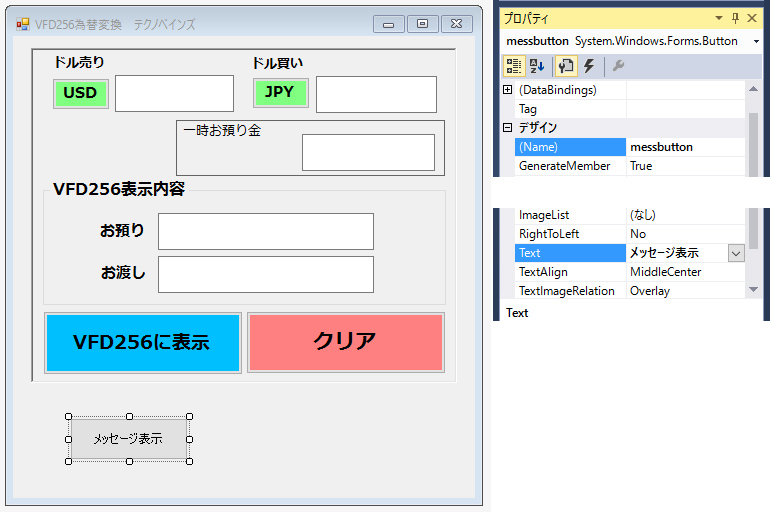Click the form icon in the title bar
This screenshot has width=770, height=512.
point(23,24)
